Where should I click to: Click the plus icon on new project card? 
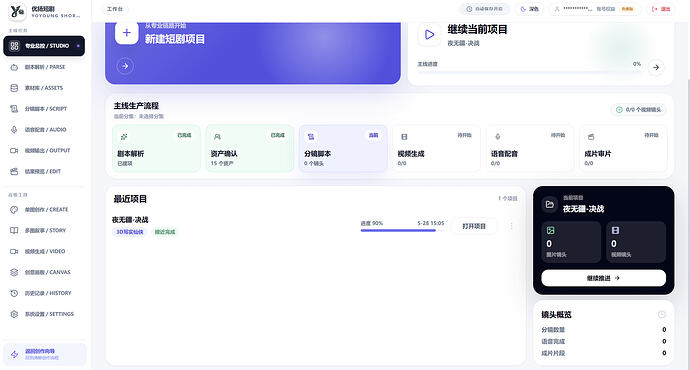[x=127, y=33]
